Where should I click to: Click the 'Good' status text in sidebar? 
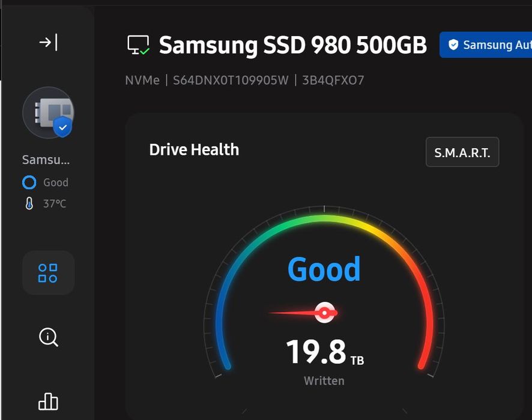pyautogui.click(x=56, y=182)
